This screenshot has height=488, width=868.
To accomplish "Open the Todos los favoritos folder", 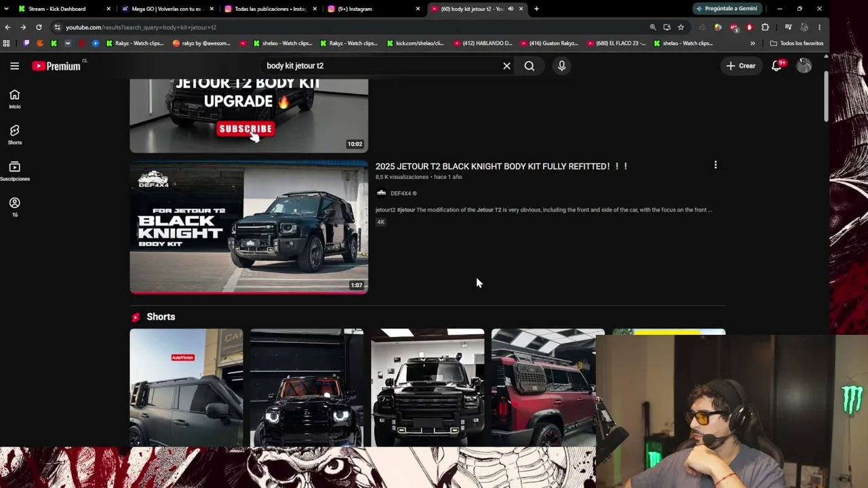I will coord(797,43).
